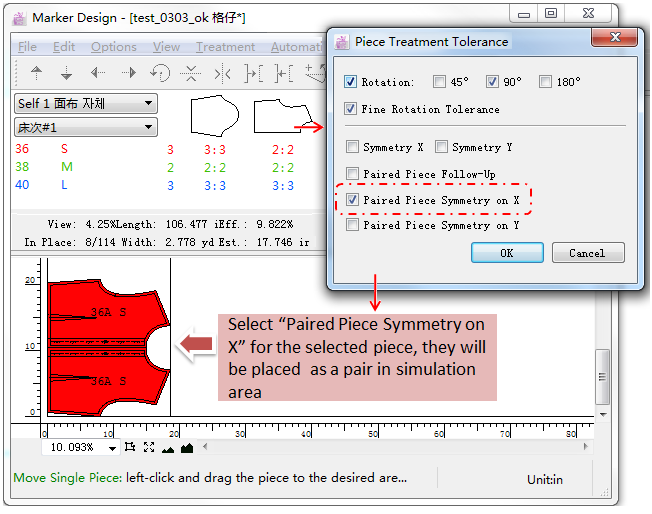652x514 pixels.
Task: Click the move piece up arrow icon
Action: 37,73
